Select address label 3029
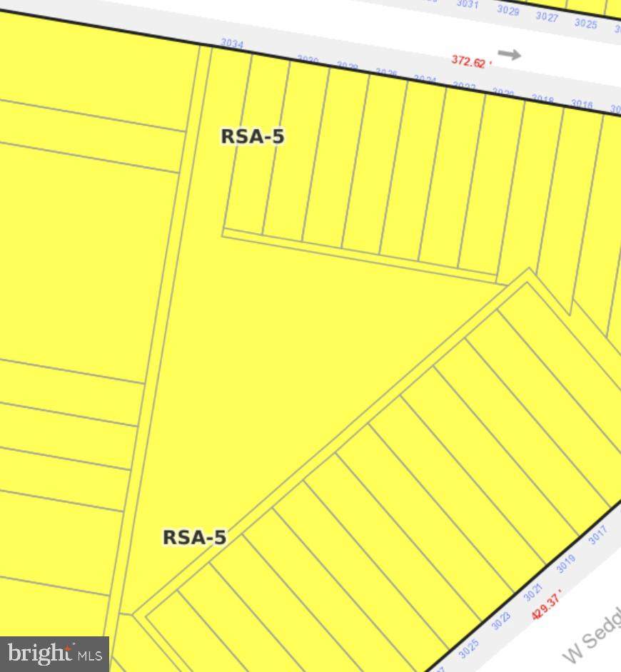Screen dimensions: 621x672 (508, 11)
